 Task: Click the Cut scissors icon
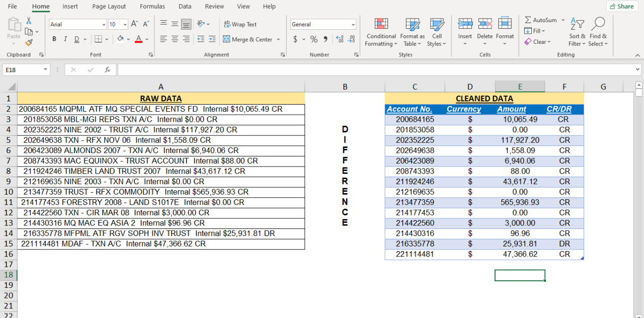pos(29,21)
